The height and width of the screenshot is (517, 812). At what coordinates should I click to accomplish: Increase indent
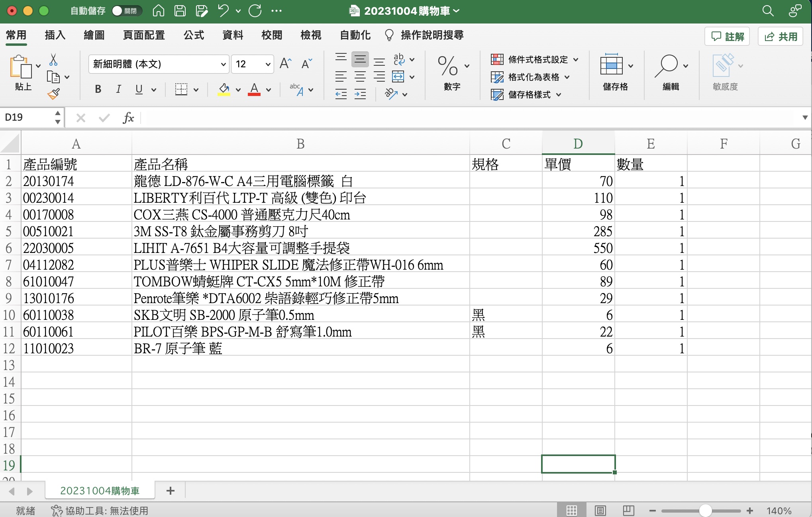click(x=360, y=94)
